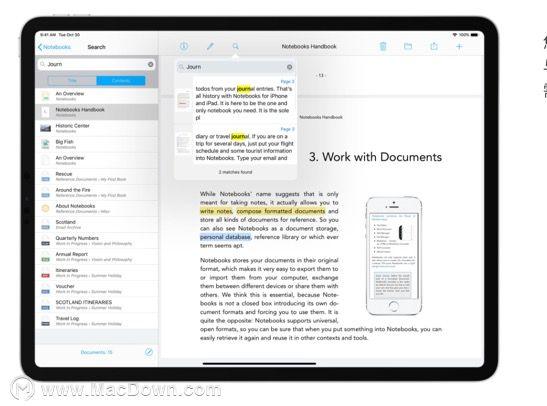The height and width of the screenshot is (406, 547).
Task: Open 'Rescue' document
Action: tap(97, 176)
